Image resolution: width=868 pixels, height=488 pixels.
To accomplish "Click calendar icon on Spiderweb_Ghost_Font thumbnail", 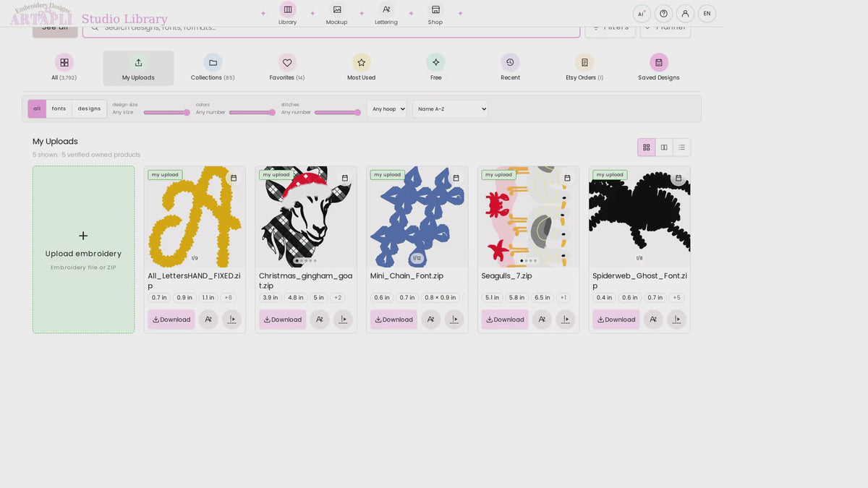I will pos(678,178).
